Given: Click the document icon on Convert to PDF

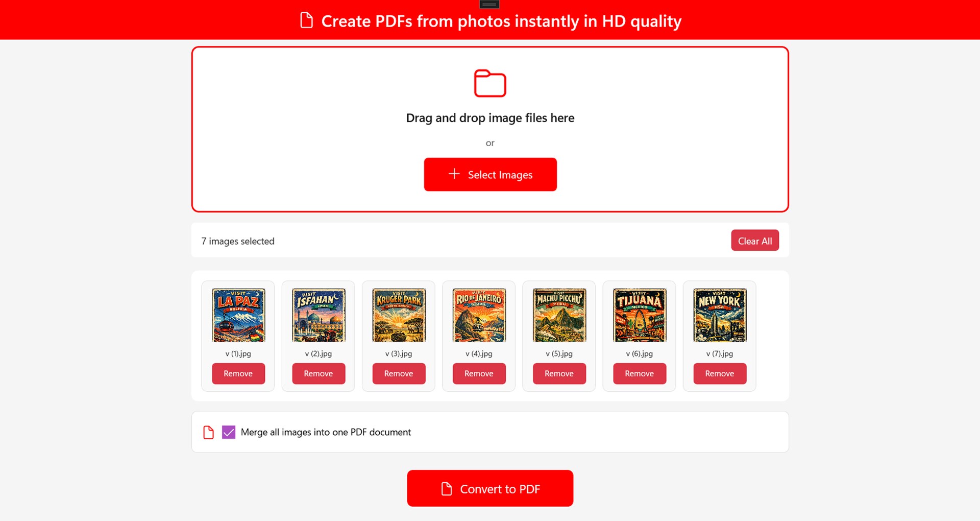Looking at the screenshot, I should pos(447,489).
